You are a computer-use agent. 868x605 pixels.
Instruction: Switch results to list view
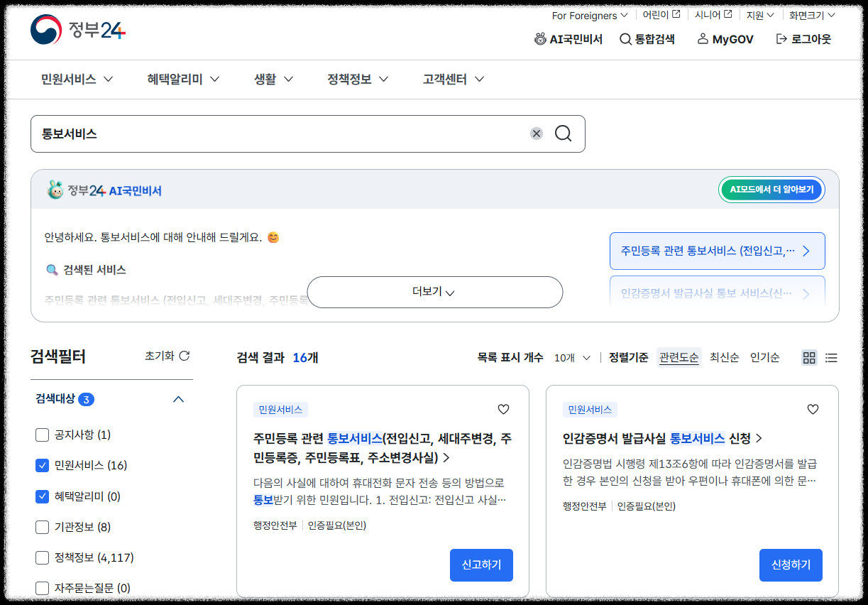[831, 358]
